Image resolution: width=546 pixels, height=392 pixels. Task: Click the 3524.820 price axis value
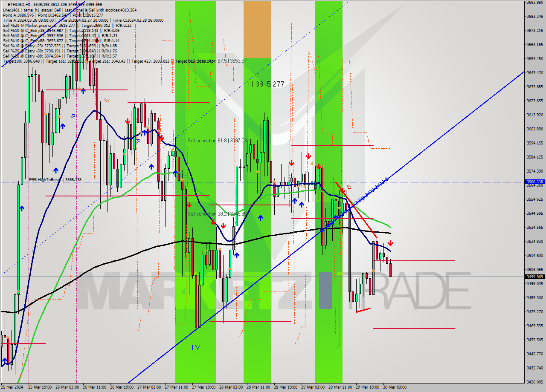click(x=535, y=242)
